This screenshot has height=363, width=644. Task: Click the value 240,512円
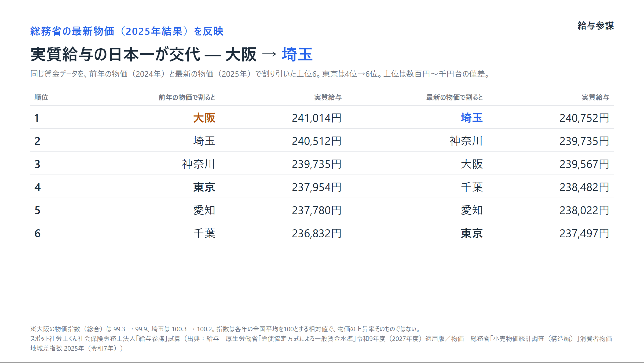point(317,141)
